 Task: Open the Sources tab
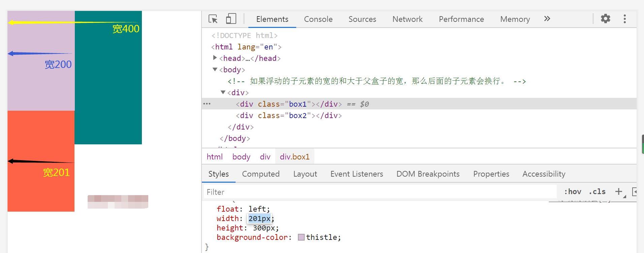(362, 19)
